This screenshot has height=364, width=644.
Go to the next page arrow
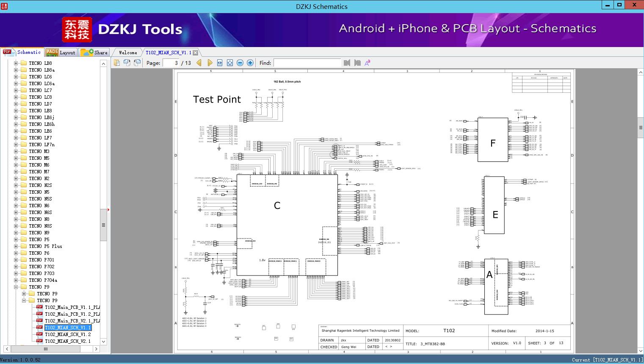210,63
